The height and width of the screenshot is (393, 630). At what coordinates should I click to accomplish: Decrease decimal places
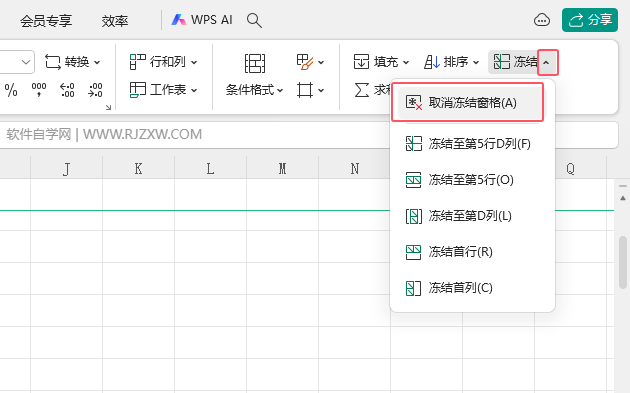coord(95,90)
